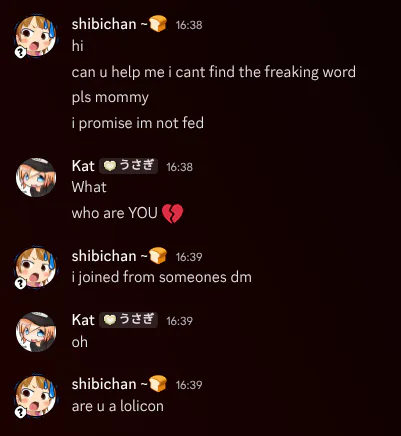Select the "i promise im not fed" message
401x436 pixels.
click(138, 123)
